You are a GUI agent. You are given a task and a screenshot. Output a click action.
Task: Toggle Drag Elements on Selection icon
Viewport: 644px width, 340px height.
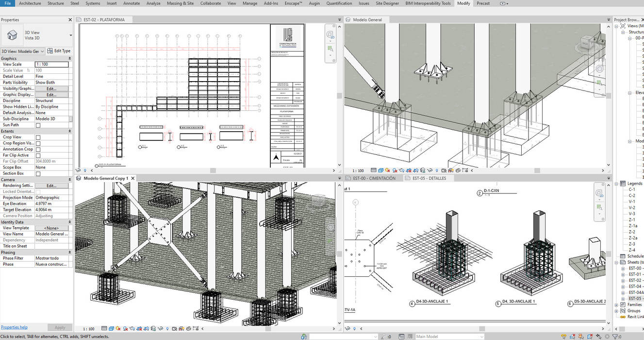pyautogui.click(x=599, y=336)
